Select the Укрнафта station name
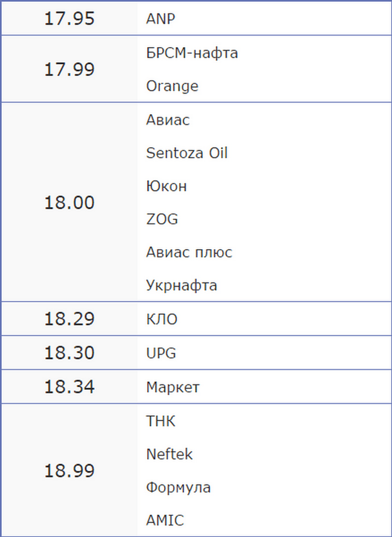This screenshot has height=537, width=392. coord(182,285)
